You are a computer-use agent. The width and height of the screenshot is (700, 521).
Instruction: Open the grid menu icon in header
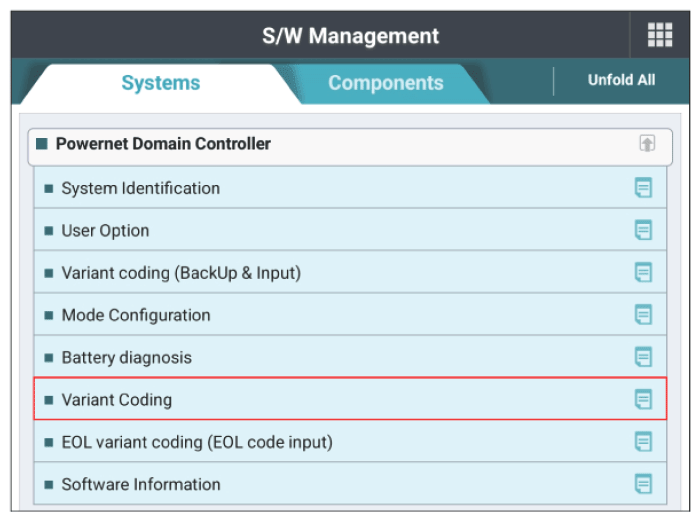coord(660,35)
